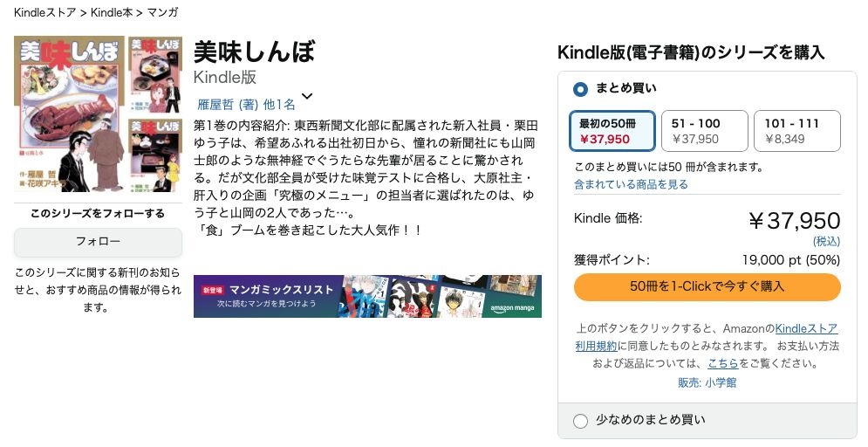Choose the 51 - 100 bundle option
868x447 pixels.
coord(704,131)
